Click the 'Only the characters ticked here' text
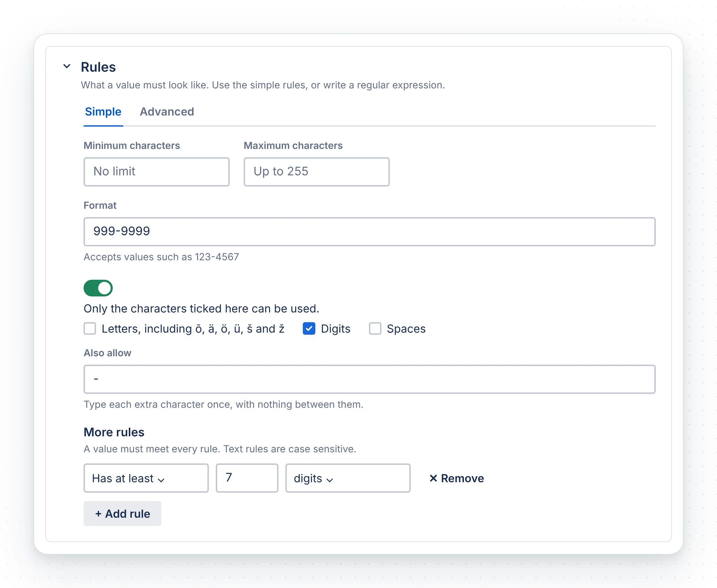Viewport: 717px width, 588px height. (201, 309)
